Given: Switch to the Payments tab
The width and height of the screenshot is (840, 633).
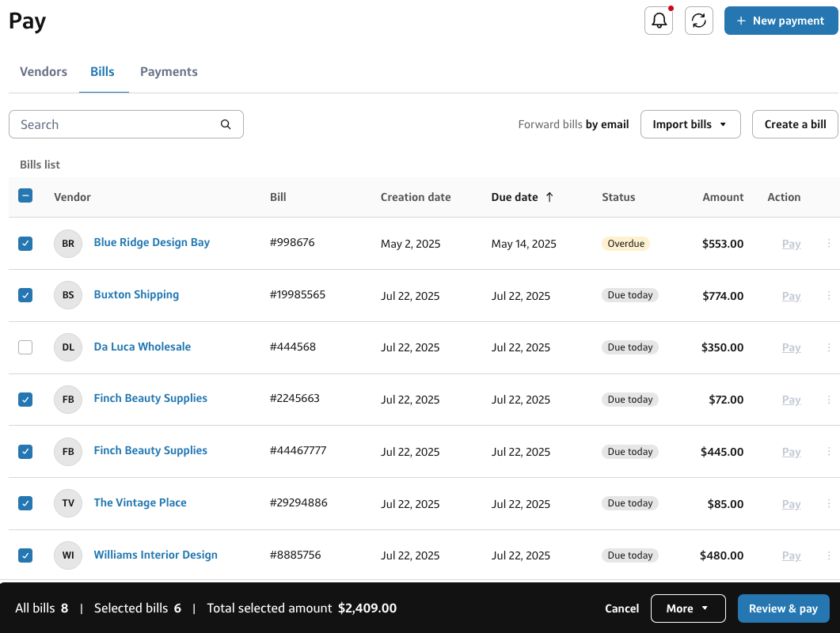Looking at the screenshot, I should click(169, 72).
